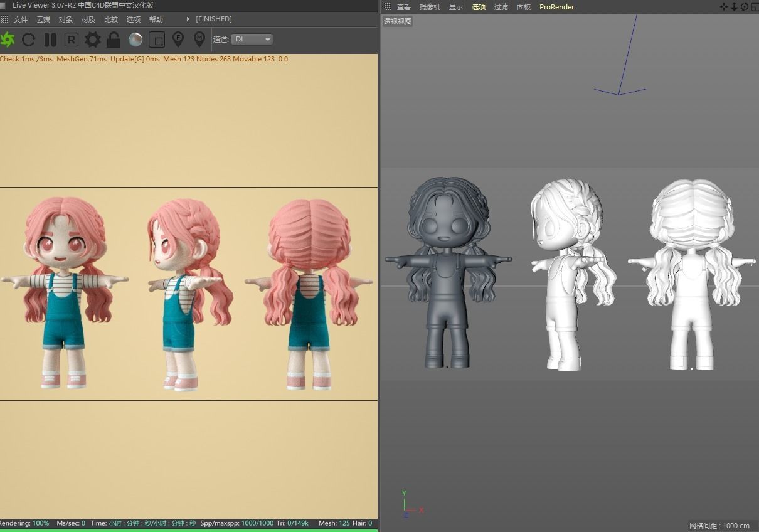Open the 摄像机 menu in the viewport

[x=430, y=7]
